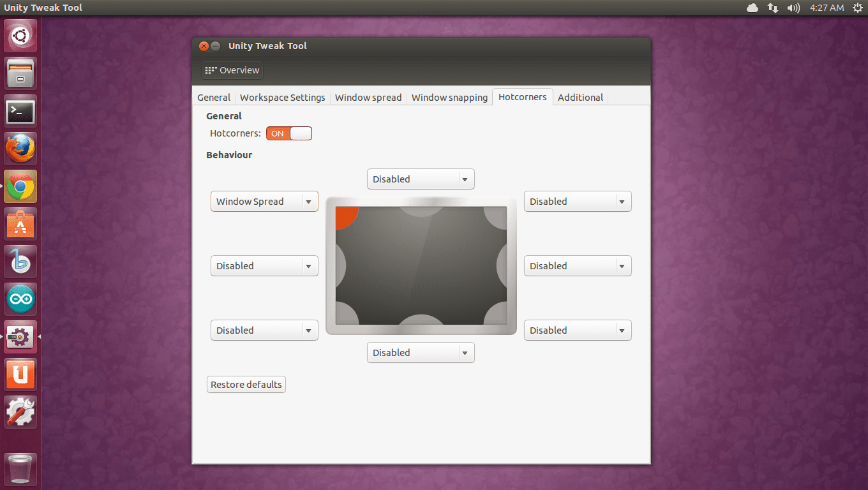Click the Unity Tweak Tool launcher icon
Viewport: 868px width, 490px height.
[x=20, y=337]
